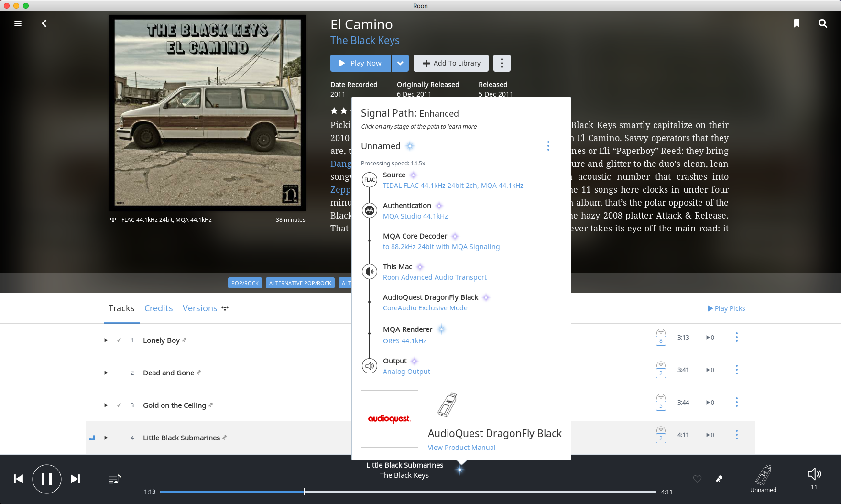Pause the current playback
Screen dimensions: 841x504
[47, 479]
